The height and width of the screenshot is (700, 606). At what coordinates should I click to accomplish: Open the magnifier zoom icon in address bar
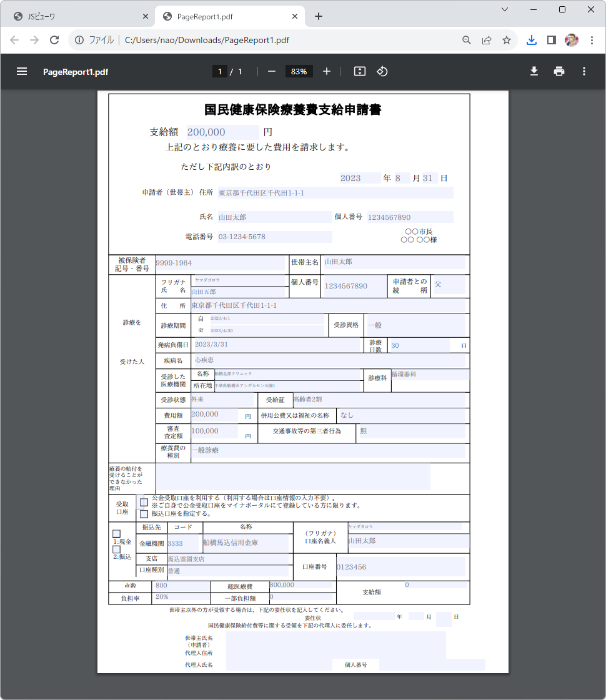[x=467, y=40]
